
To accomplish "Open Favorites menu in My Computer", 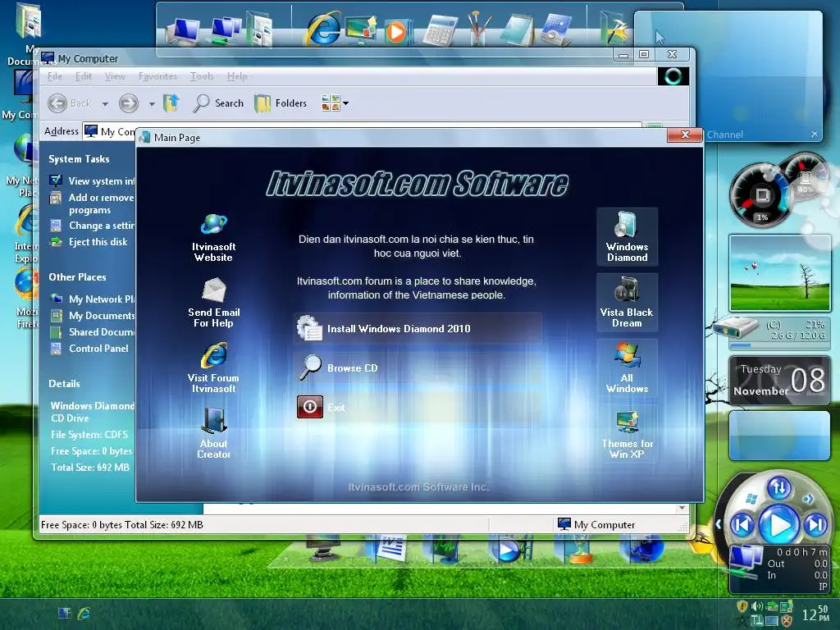I will 157,76.
